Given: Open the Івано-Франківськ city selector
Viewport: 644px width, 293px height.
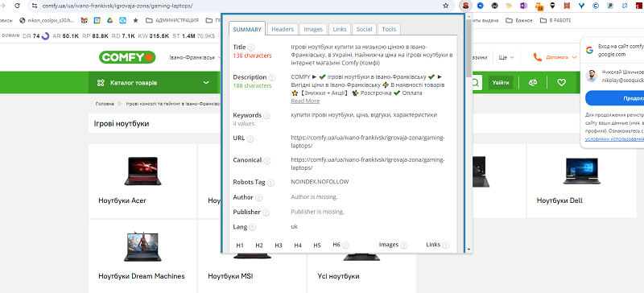Looking at the screenshot, I should point(195,57).
